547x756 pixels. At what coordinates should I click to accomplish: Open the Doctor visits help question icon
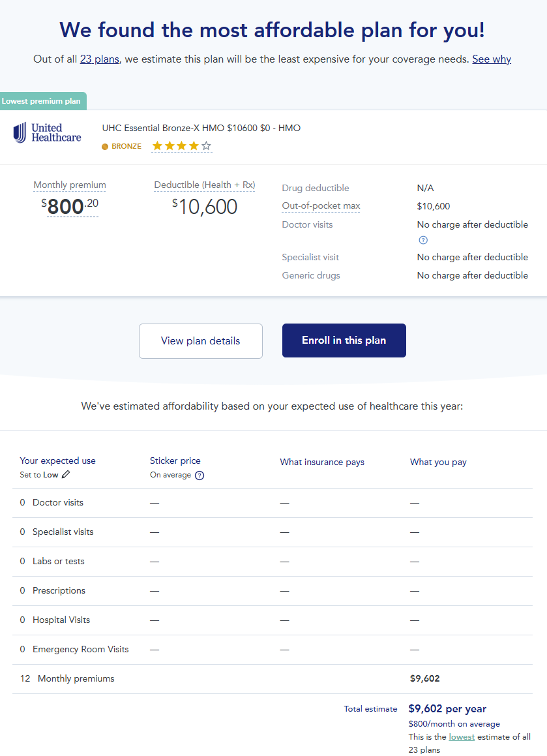423,240
